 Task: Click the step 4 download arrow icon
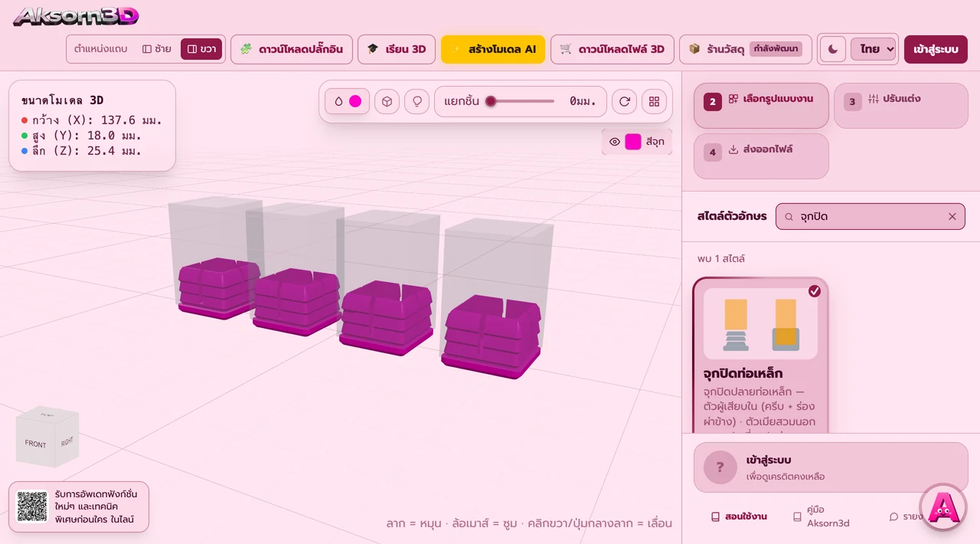(x=733, y=149)
